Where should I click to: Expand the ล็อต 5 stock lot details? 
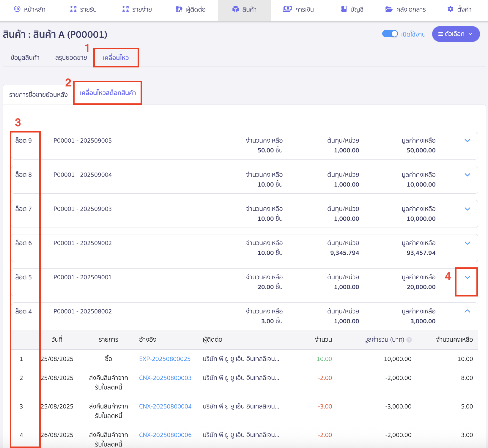click(x=467, y=277)
